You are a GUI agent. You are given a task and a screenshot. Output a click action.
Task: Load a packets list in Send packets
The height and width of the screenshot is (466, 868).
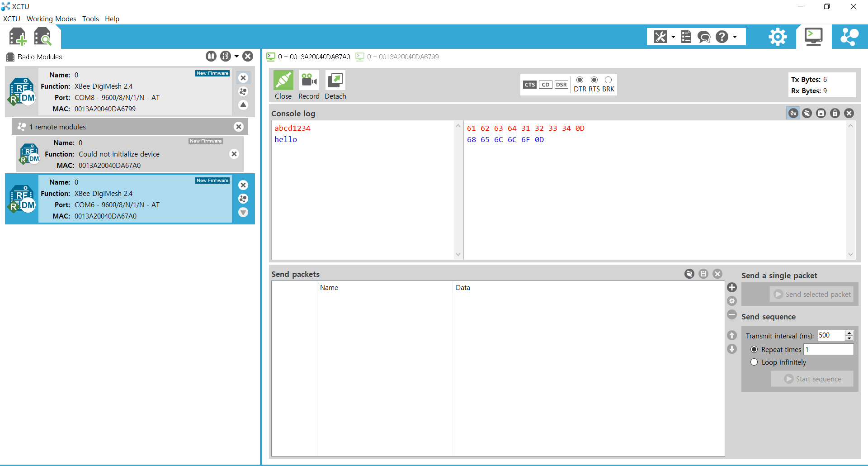pos(689,274)
